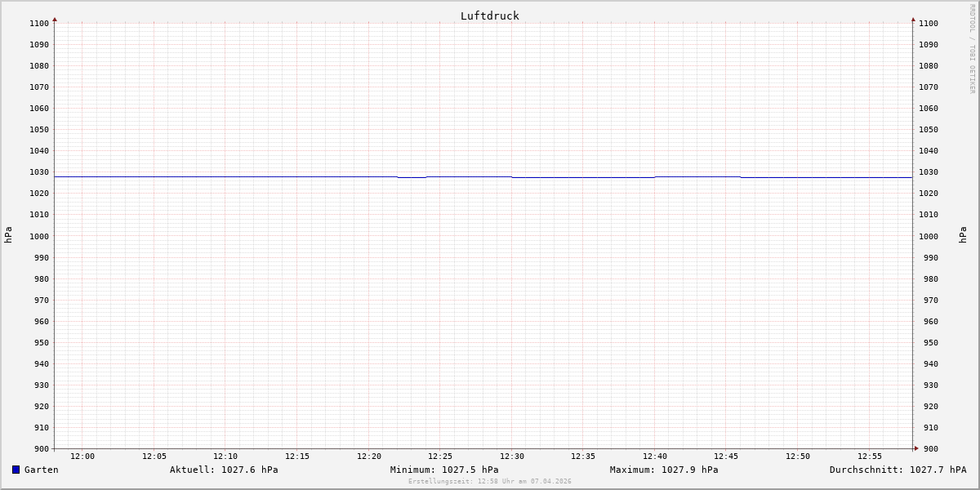980x490 pixels.
Task: Click the 12:00 time axis label
Action: (x=82, y=457)
